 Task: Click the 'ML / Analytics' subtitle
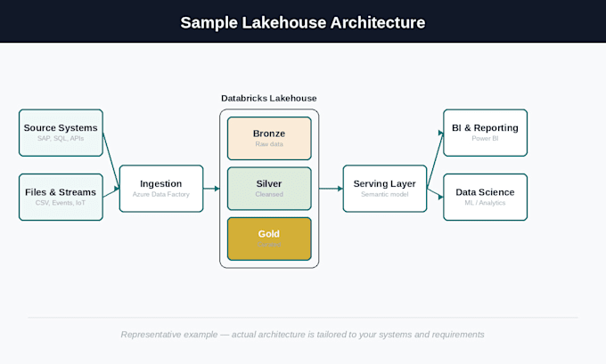486,203
